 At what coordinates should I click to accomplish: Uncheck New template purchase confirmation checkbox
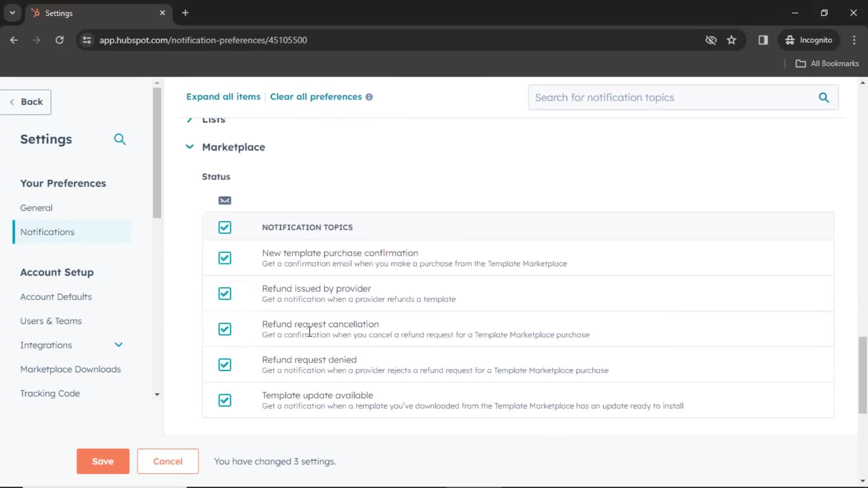tap(225, 258)
